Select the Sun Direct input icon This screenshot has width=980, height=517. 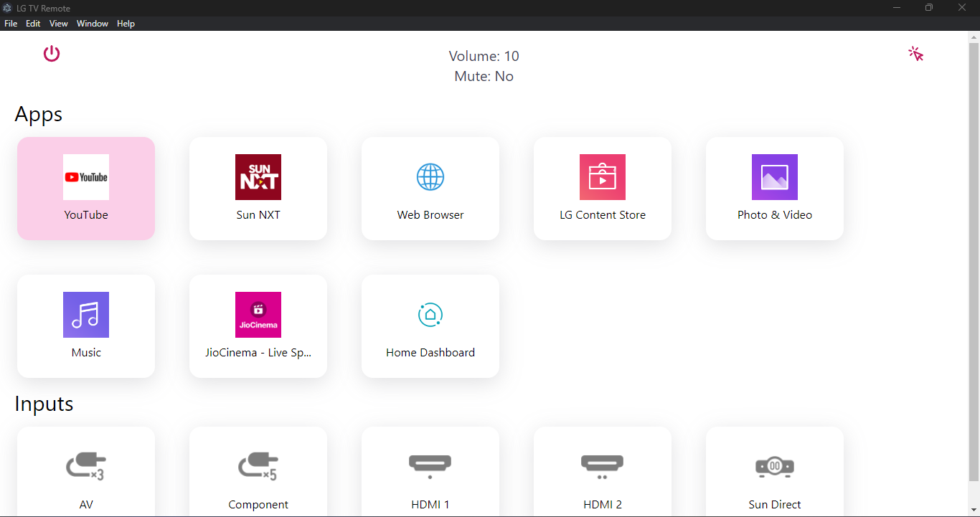click(x=775, y=467)
